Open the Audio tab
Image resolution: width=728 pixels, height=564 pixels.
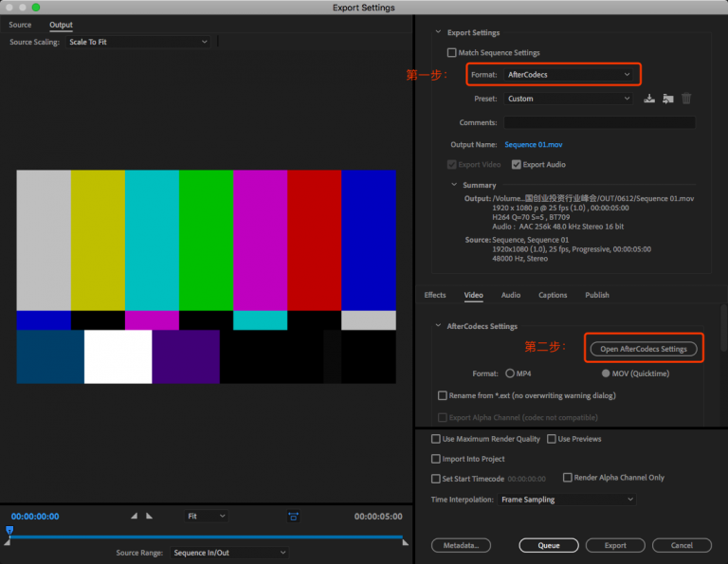pos(511,295)
